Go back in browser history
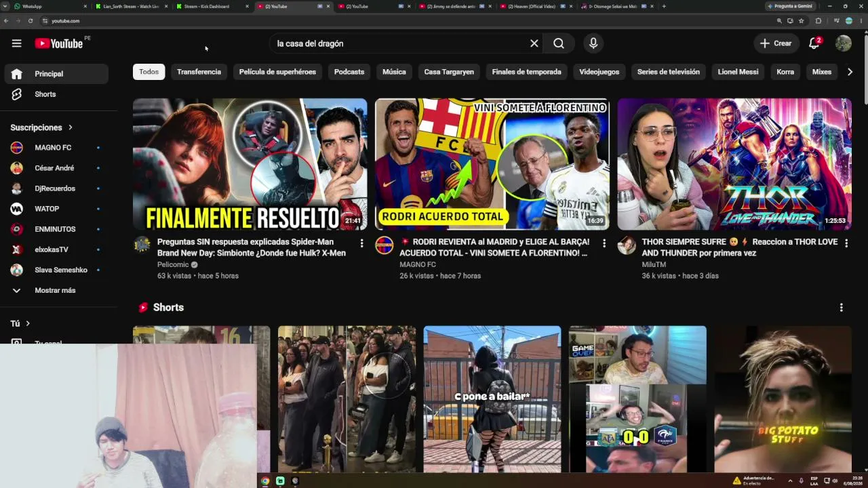The height and width of the screenshot is (488, 868). (x=6, y=21)
